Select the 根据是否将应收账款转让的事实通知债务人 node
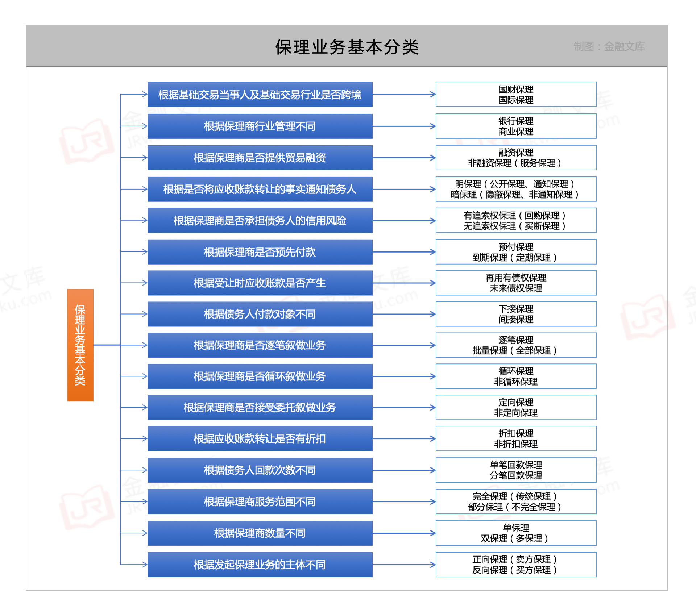This screenshot has height=616, width=696. coord(260,189)
